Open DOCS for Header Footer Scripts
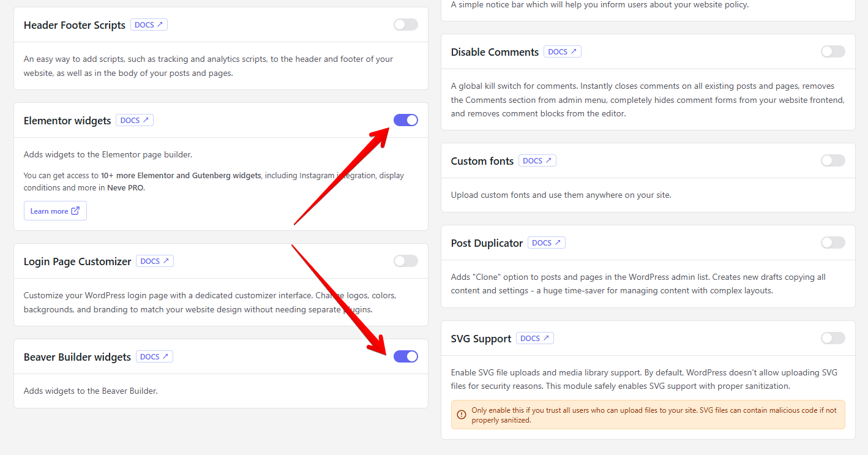The width and height of the screenshot is (868, 455). click(x=149, y=25)
